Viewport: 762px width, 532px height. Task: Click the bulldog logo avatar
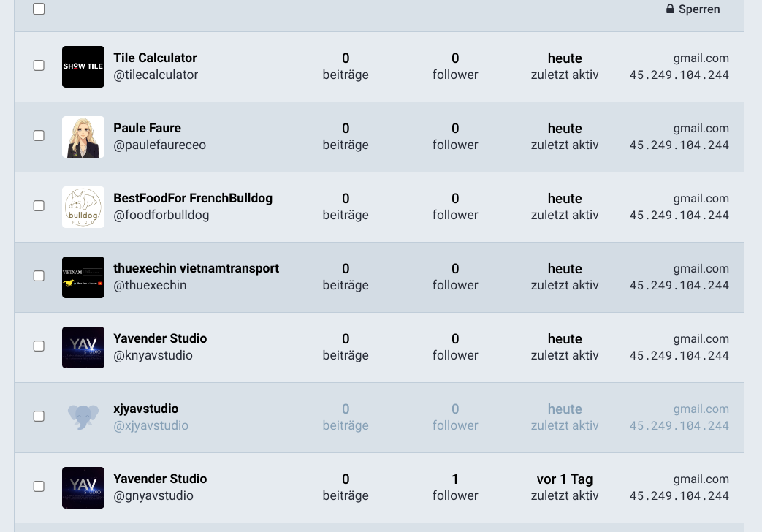point(83,207)
